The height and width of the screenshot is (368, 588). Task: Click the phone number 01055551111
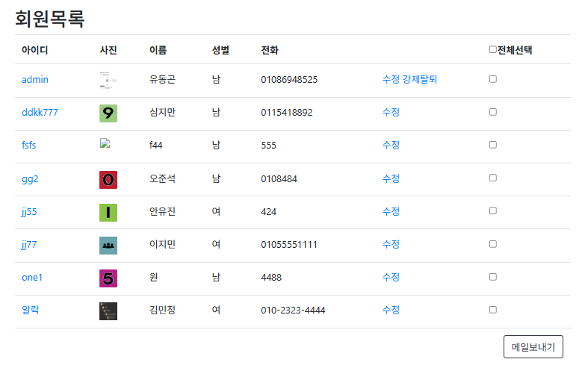289,245
